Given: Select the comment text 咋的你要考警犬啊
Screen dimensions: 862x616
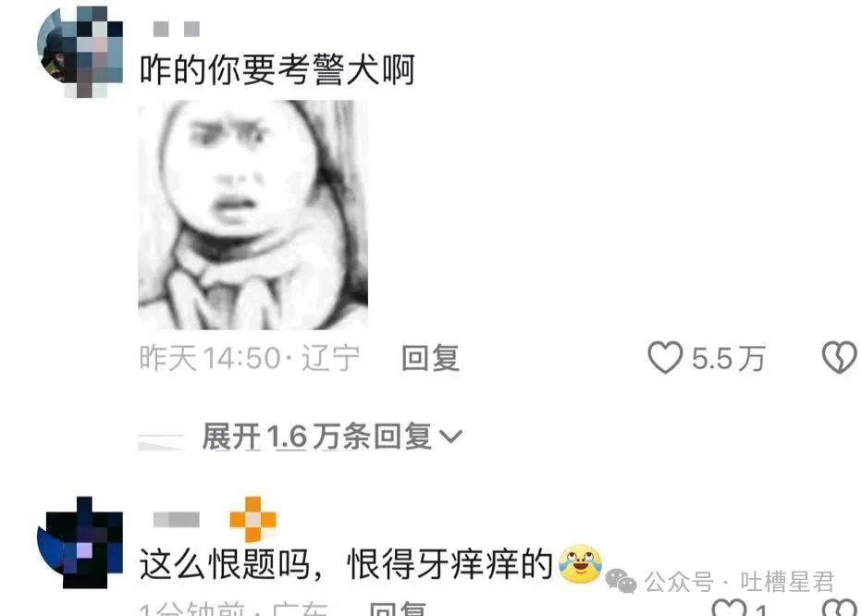Looking at the screenshot, I should coord(277,70).
